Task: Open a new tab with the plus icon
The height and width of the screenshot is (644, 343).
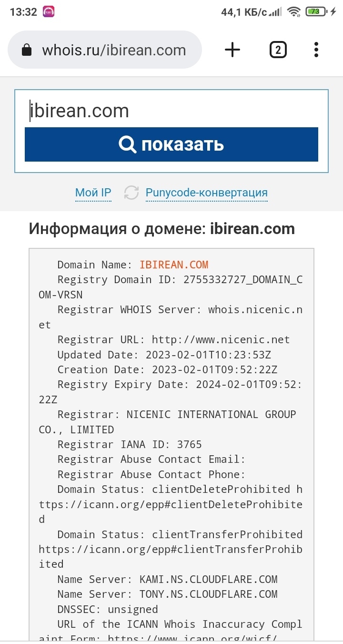Action: (232, 50)
